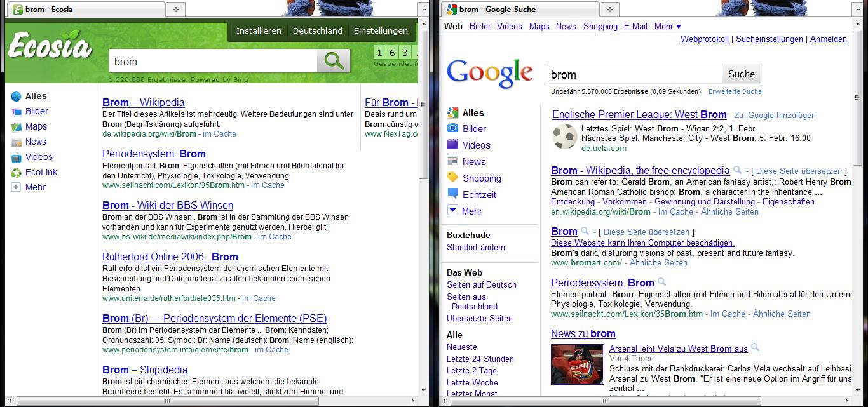Open new tab in the Ecosia window

[176, 9]
